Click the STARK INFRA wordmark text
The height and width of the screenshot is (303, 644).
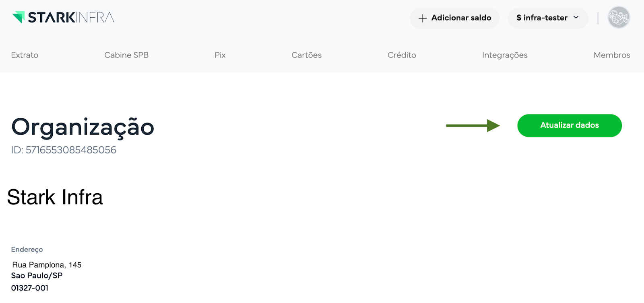pyautogui.click(x=71, y=17)
